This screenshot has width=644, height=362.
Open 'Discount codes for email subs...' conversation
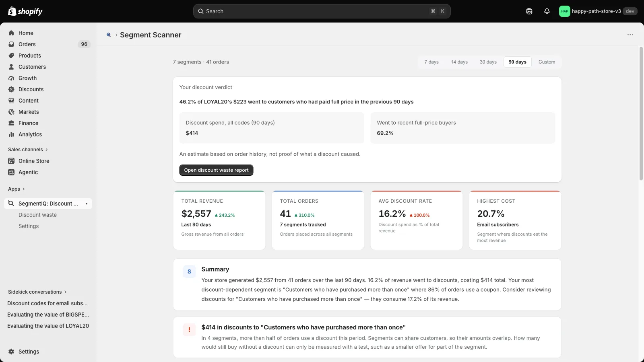pyautogui.click(x=47, y=303)
